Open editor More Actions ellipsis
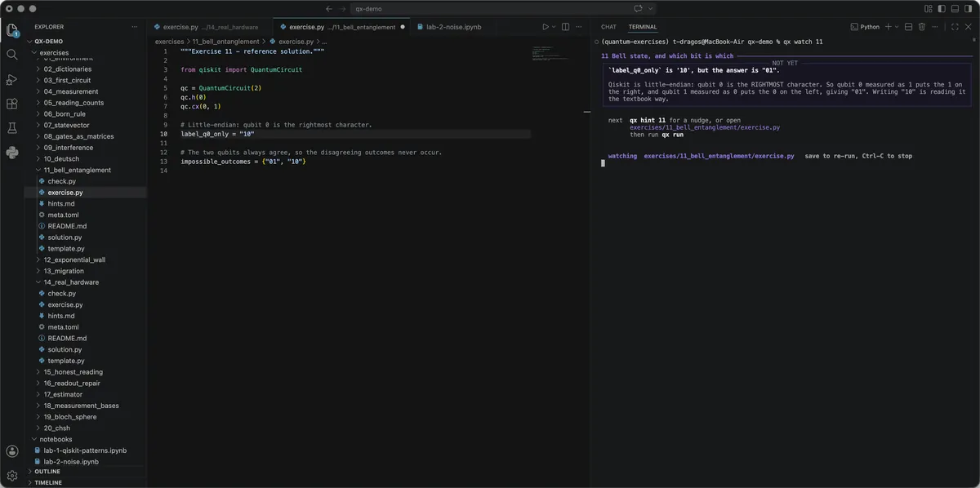Screen dimensions: 980x488 [578, 27]
